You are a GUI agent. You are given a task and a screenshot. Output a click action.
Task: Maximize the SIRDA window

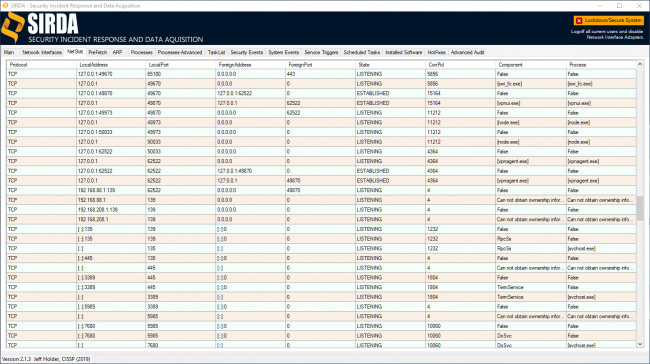(619, 6)
